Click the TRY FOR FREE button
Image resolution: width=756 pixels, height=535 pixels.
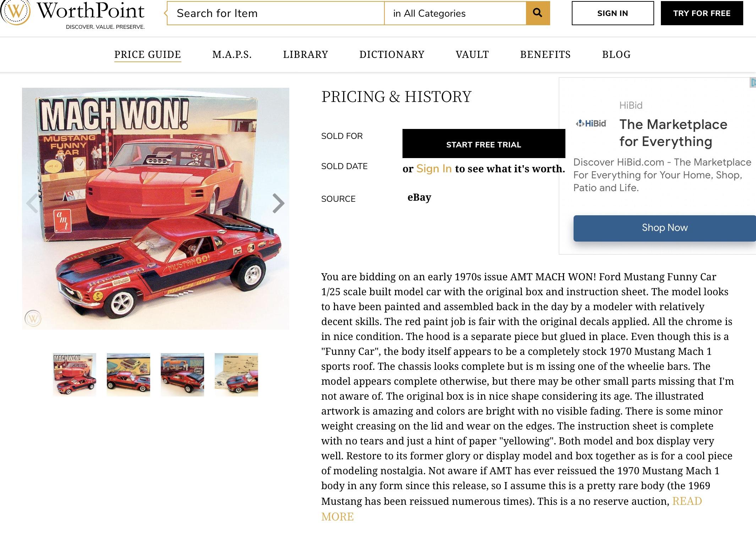[702, 13]
